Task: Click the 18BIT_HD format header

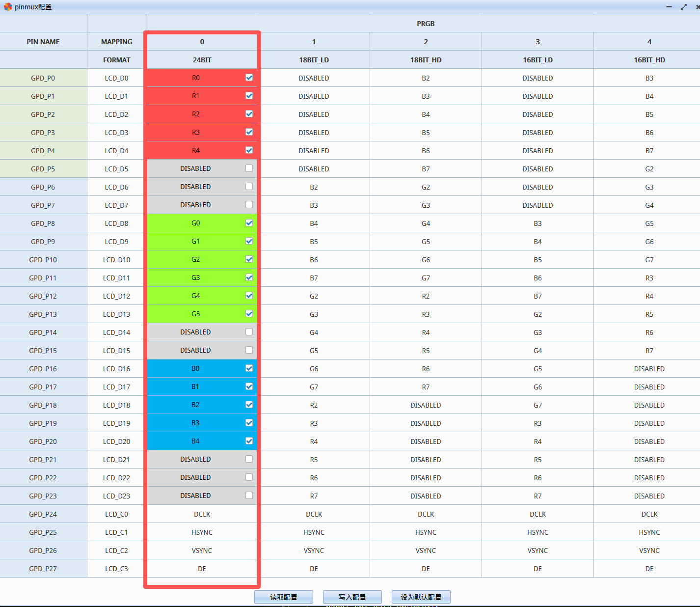Action: tap(426, 60)
